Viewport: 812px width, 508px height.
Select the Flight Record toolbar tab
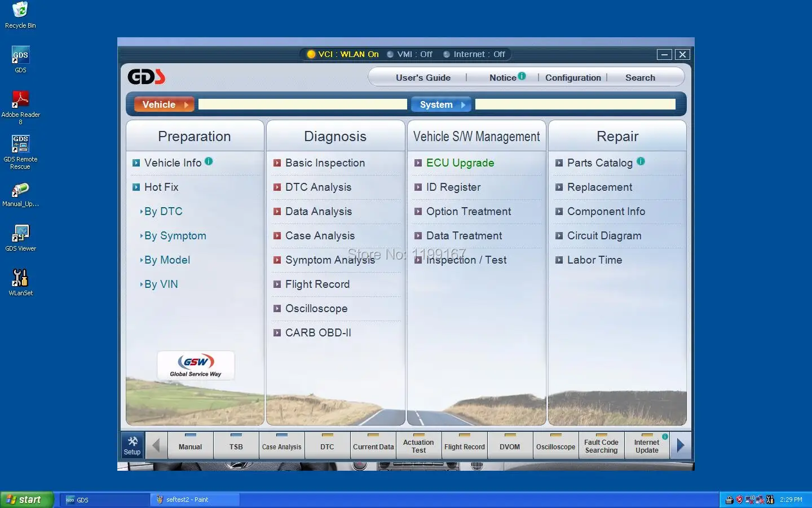pos(465,445)
